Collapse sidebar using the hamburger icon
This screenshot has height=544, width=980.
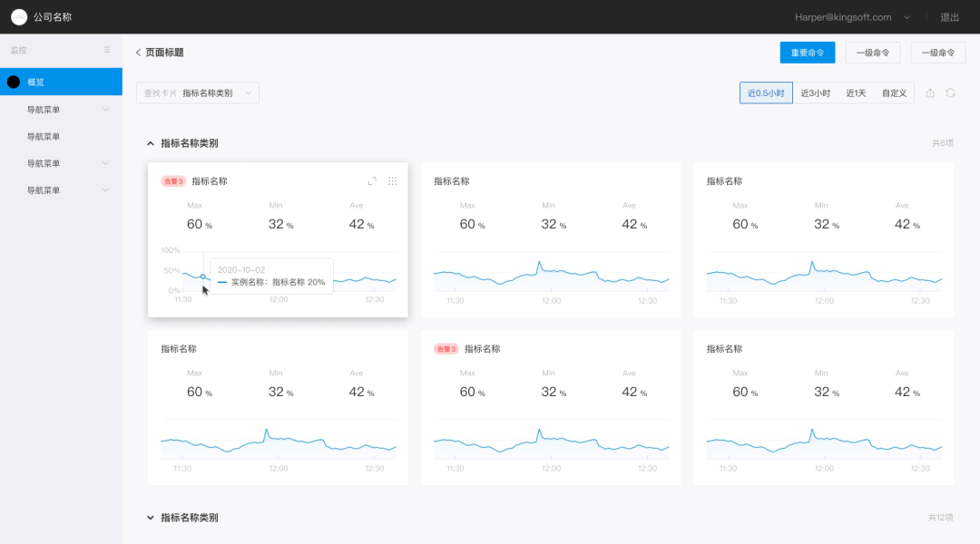pos(107,50)
